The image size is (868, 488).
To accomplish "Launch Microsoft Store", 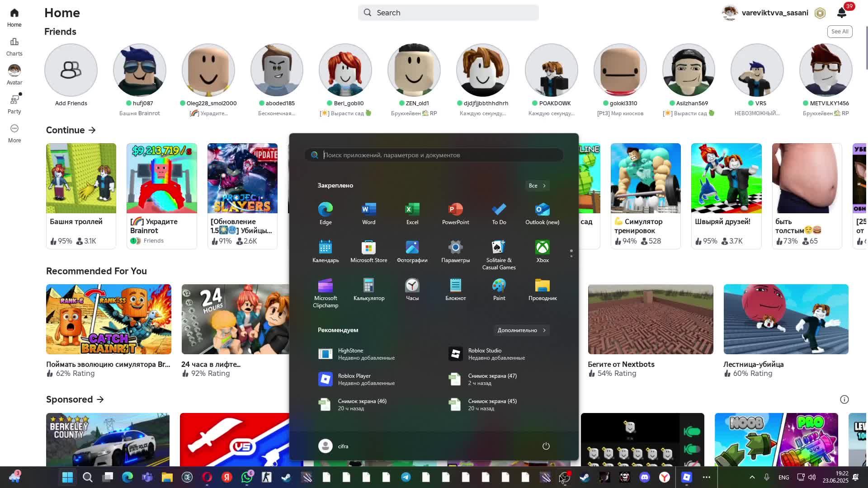I will pos(369,251).
